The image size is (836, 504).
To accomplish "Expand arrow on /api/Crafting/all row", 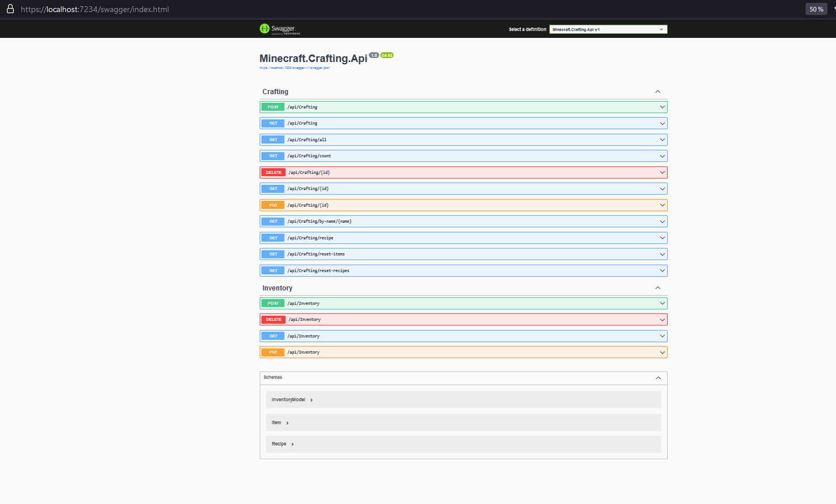I will click(x=662, y=139).
